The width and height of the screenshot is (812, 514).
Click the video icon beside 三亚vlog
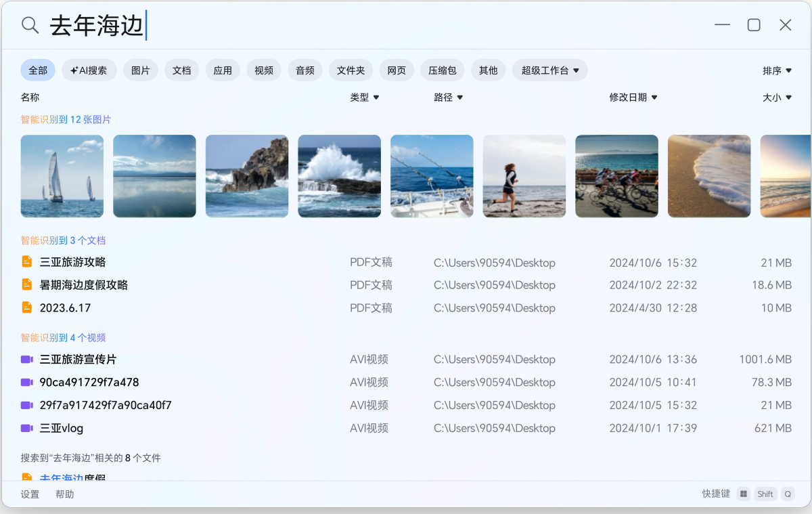[26, 428]
